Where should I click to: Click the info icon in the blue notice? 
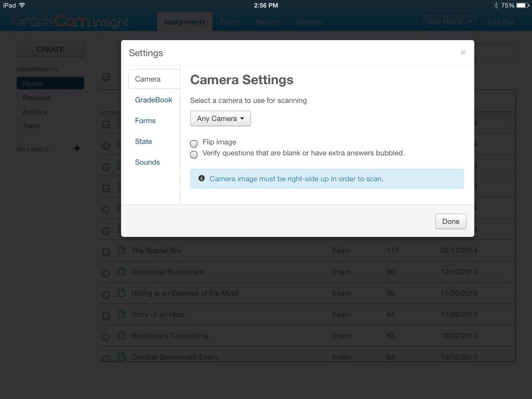pos(201,178)
